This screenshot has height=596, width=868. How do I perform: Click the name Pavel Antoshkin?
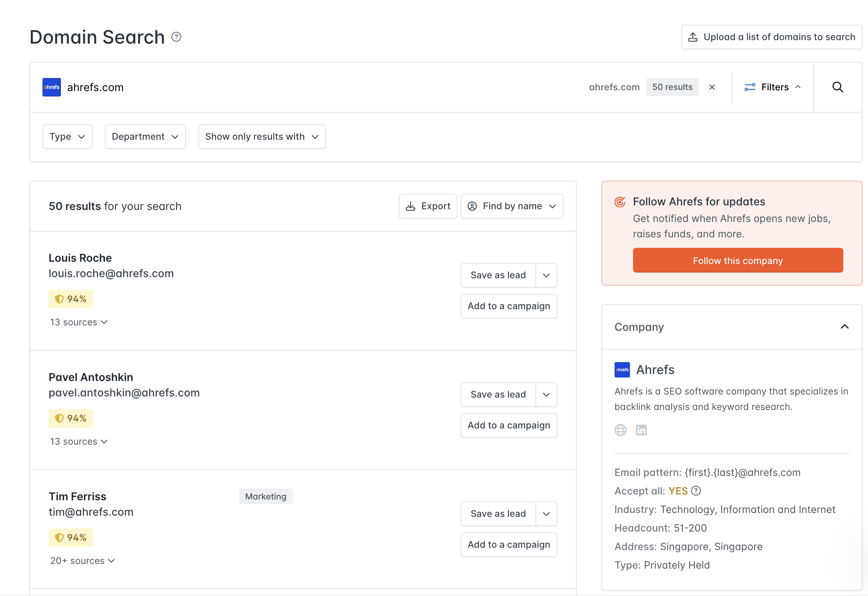tap(91, 377)
